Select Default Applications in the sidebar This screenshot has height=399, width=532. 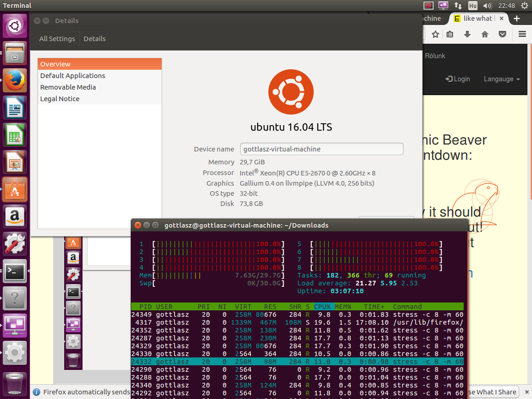[99, 76]
